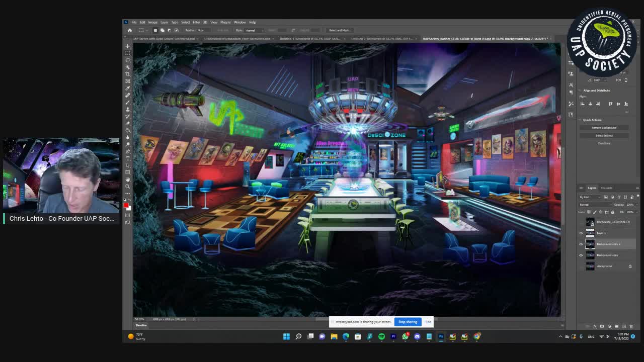Switch to the UFODisclosureSymposium Flyer document tab
The image size is (644, 362).
coord(237,39)
